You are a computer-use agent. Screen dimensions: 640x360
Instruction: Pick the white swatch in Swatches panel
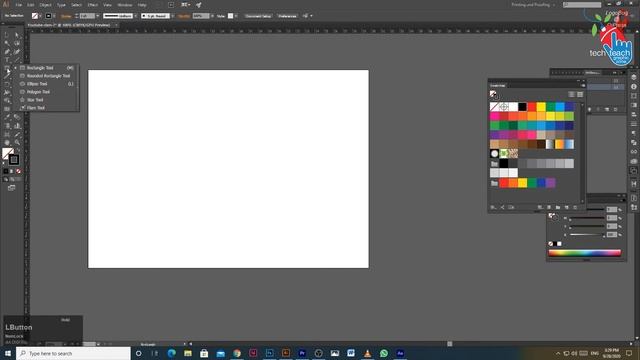tap(513, 107)
